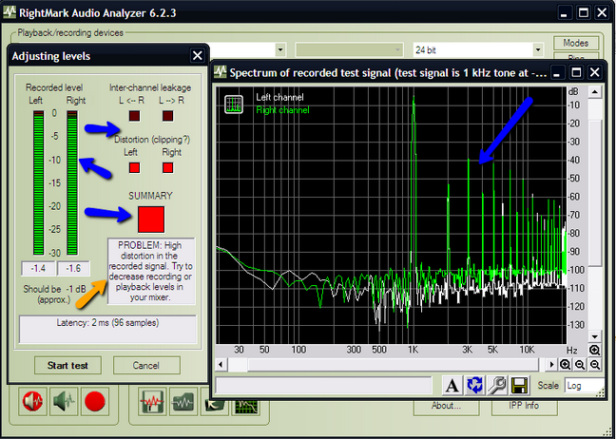Toggle grid icon in spectrum graph corner
The width and height of the screenshot is (616, 439).
click(234, 104)
